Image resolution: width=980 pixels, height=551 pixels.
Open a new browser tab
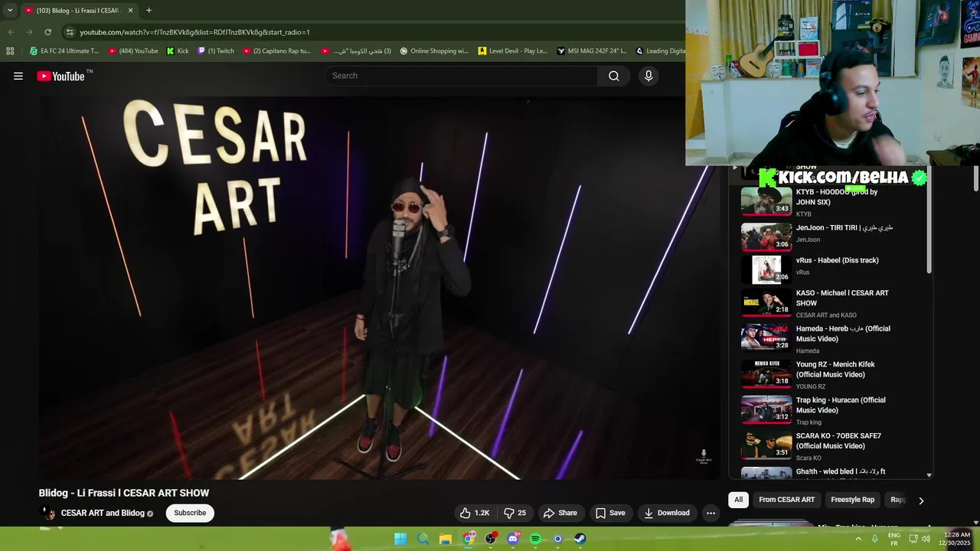[x=149, y=10]
